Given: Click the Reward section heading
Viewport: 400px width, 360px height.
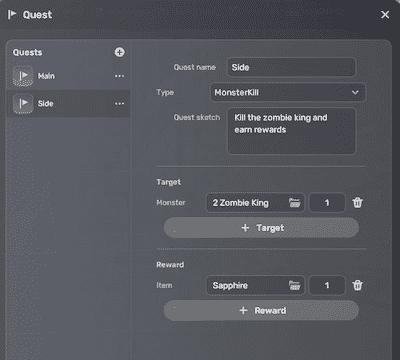Looking at the screenshot, I should pos(170,265).
